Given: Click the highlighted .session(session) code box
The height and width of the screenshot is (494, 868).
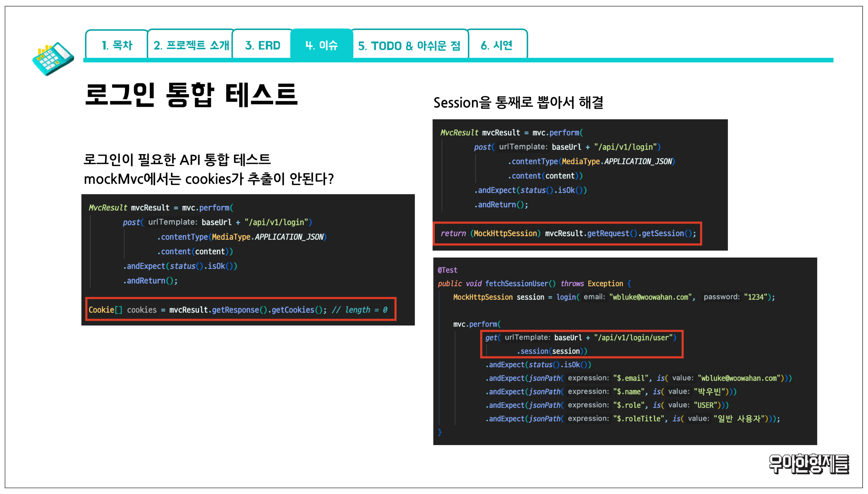Looking at the screenshot, I should pyautogui.click(x=581, y=344).
